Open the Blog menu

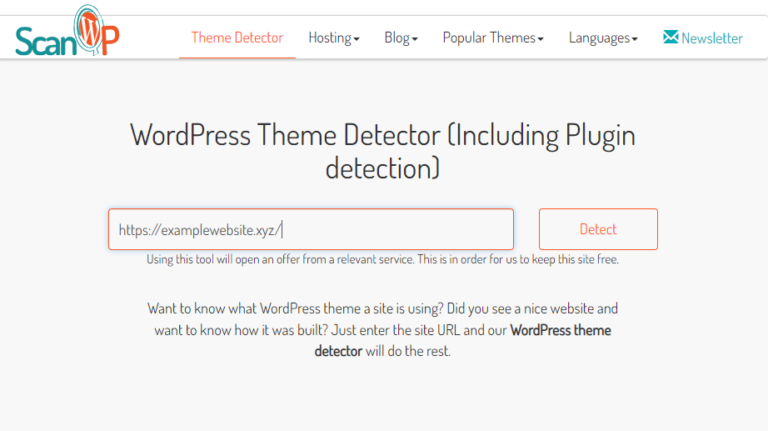[400, 38]
